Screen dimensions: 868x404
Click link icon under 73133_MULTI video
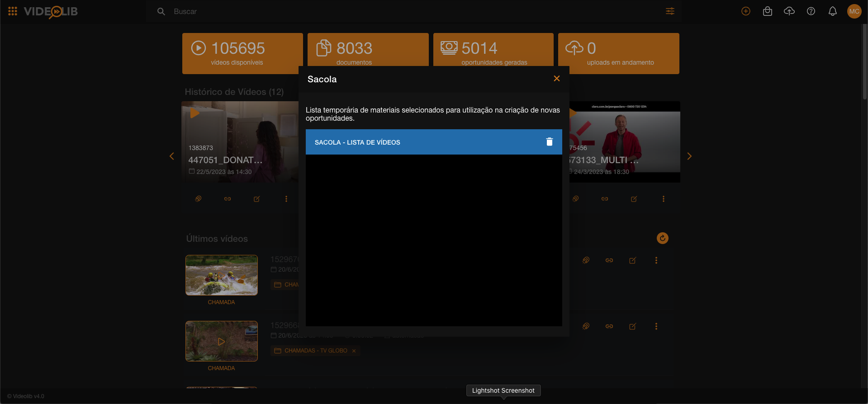(x=605, y=199)
